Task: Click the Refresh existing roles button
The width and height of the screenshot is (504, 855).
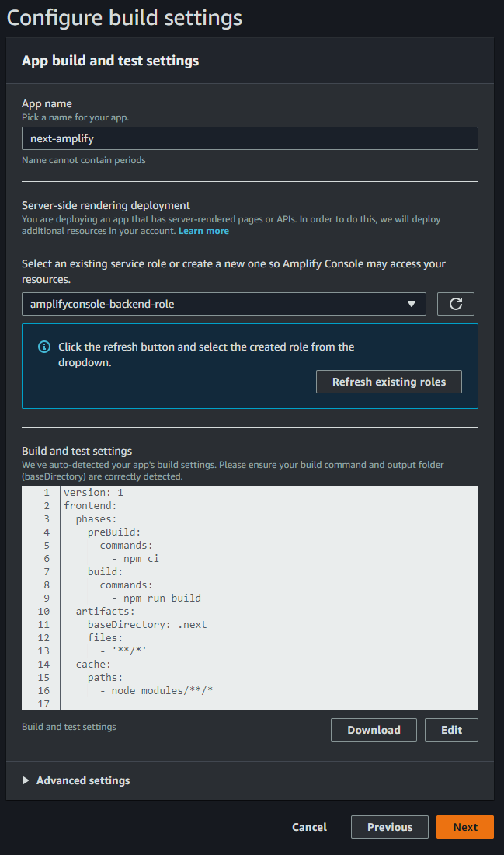Action: click(388, 382)
